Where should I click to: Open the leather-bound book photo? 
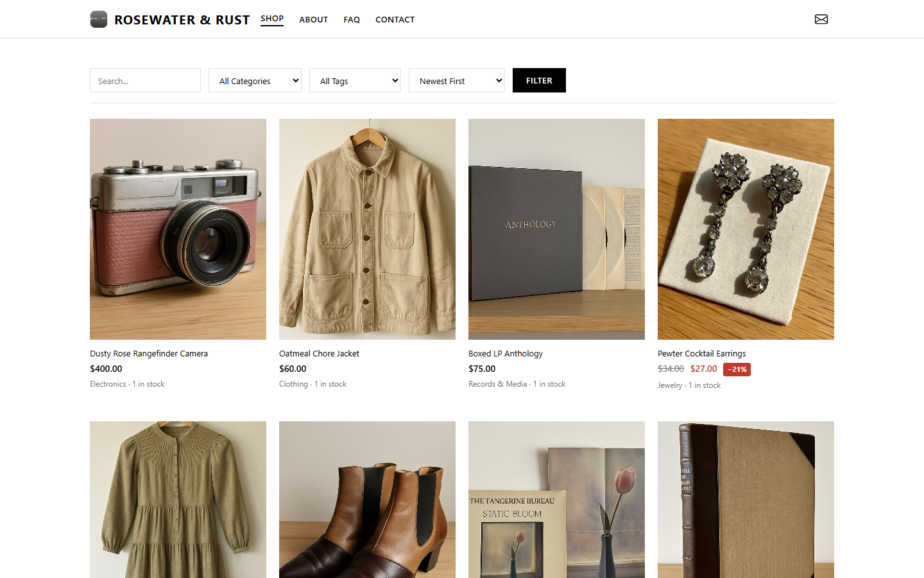coord(746,500)
